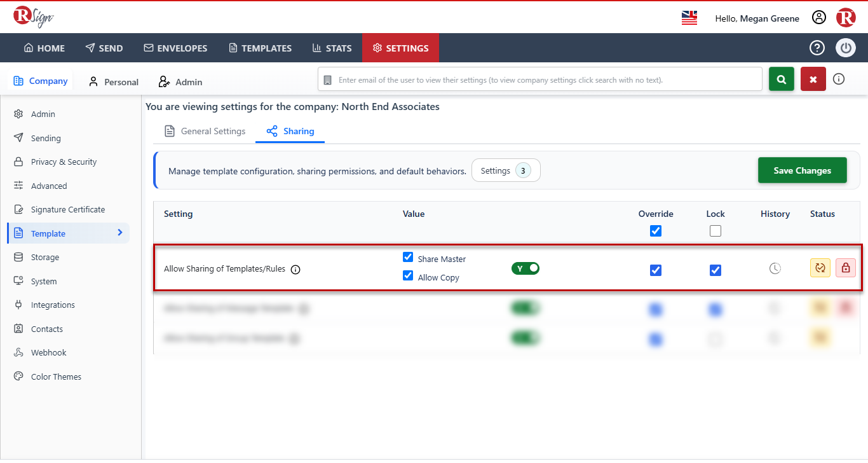Open history clock for Allow Sharing row
The height and width of the screenshot is (463, 868).
point(775,269)
